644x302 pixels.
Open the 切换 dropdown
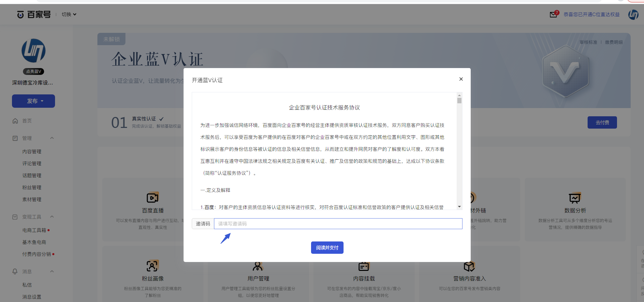tap(69, 14)
